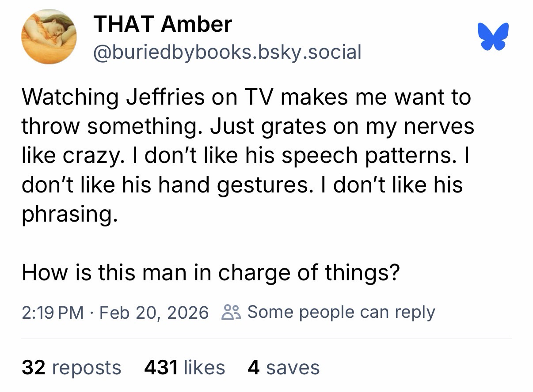Click the Feb 20, 2026 date
Screen dimensions: 533x392
click(154, 313)
